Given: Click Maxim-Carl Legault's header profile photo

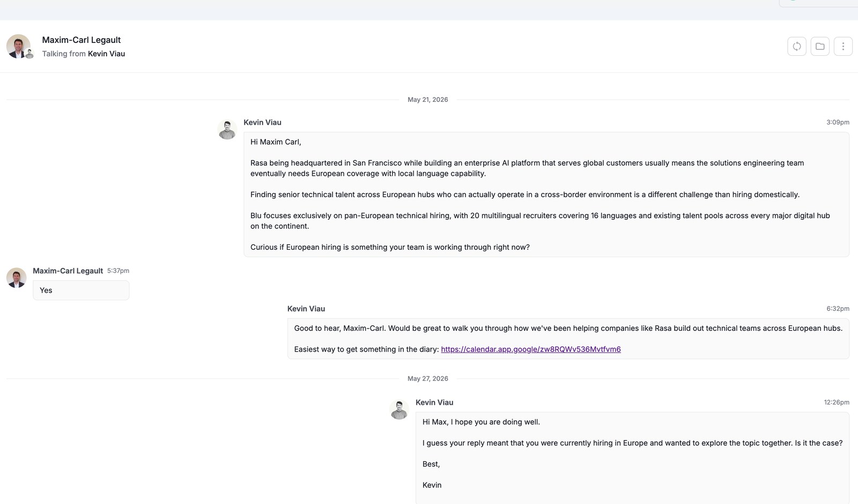Looking at the screenshot, I should coord(18,46).
